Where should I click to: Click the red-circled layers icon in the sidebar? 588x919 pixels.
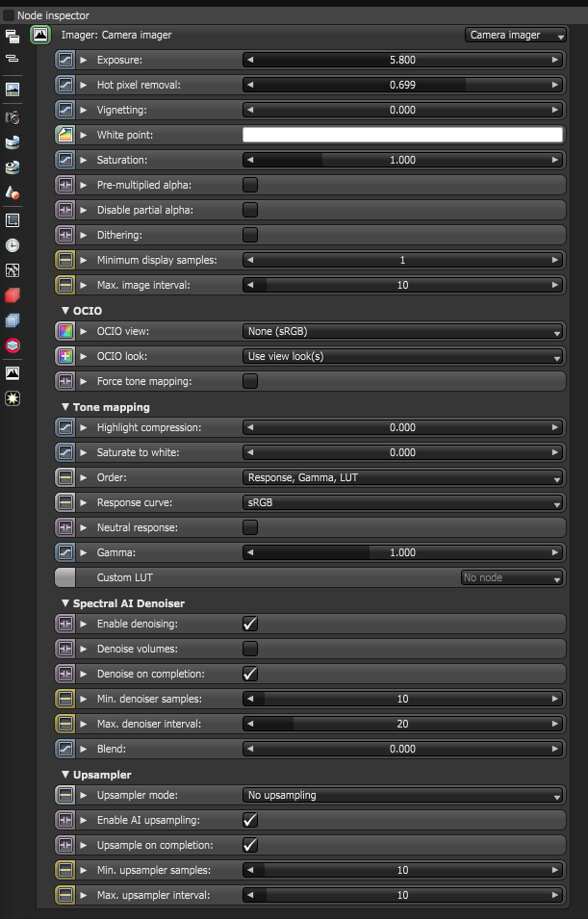13,346
